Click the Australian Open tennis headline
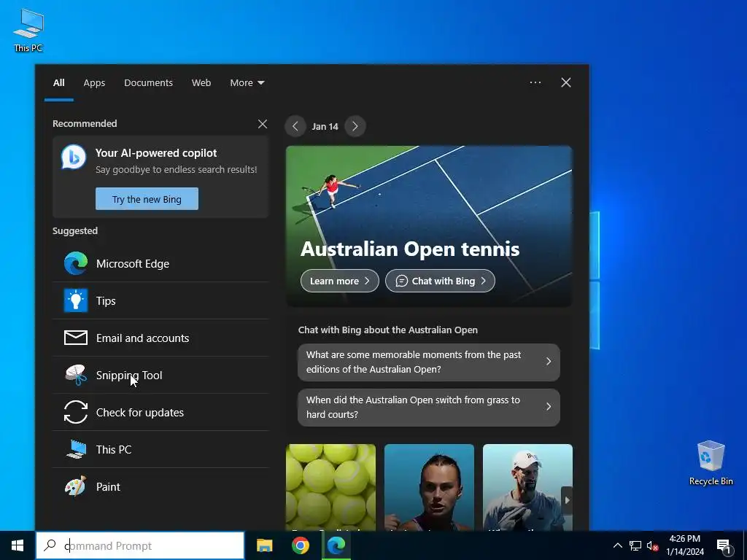 click(x=410, y=249)
